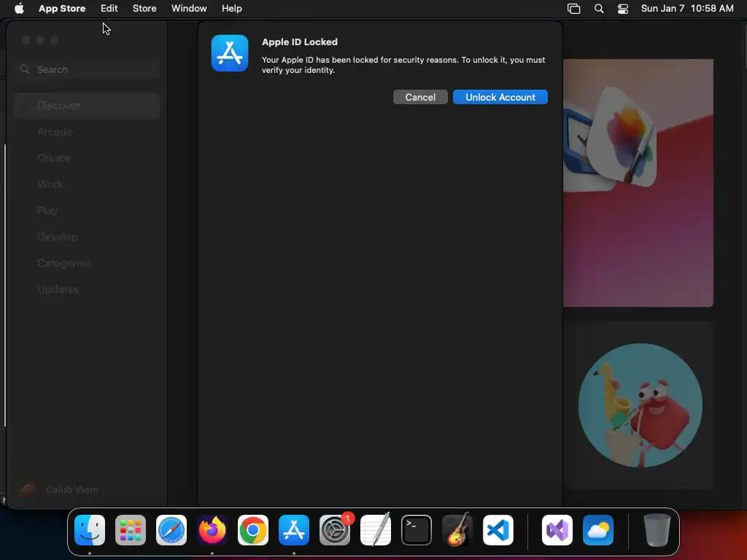
Task: Click the App Store icon in the Dock
Action: [x=294, y=530]
